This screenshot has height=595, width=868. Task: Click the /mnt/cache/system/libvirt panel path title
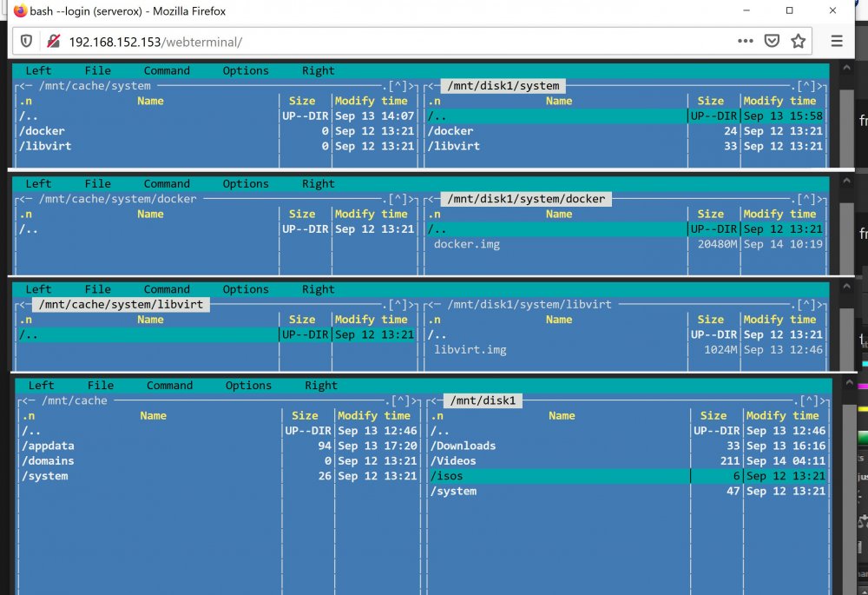(121, 305)
